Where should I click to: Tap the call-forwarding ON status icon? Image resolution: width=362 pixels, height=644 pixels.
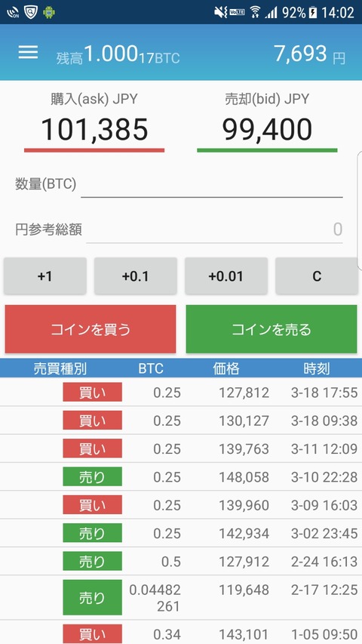pos(13,12)
